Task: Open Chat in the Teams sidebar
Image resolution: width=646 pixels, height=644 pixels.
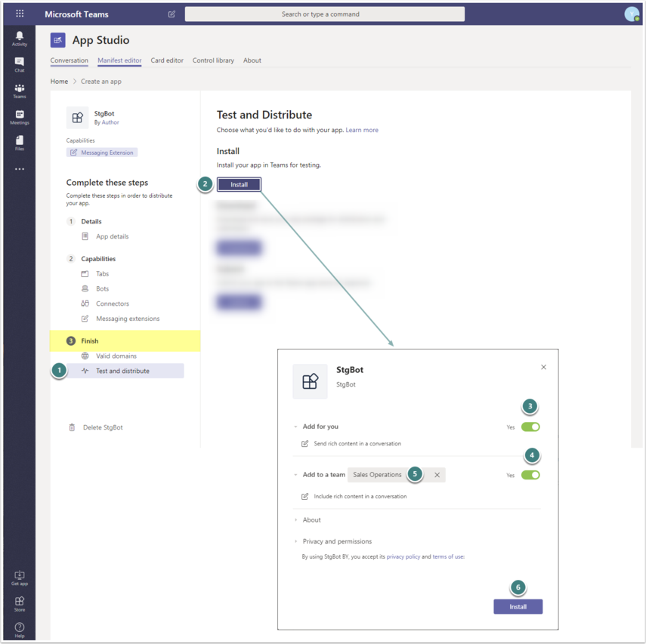Action: coord(20,65)
